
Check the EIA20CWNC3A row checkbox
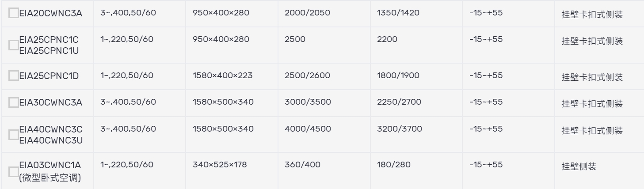pos(14,14)
